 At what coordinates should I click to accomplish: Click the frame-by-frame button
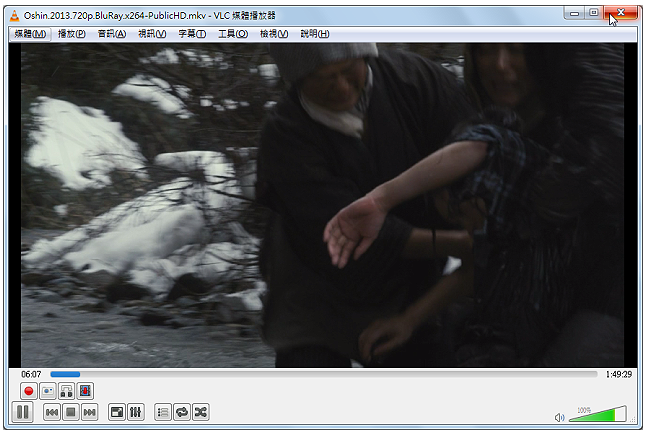point(85,391)
